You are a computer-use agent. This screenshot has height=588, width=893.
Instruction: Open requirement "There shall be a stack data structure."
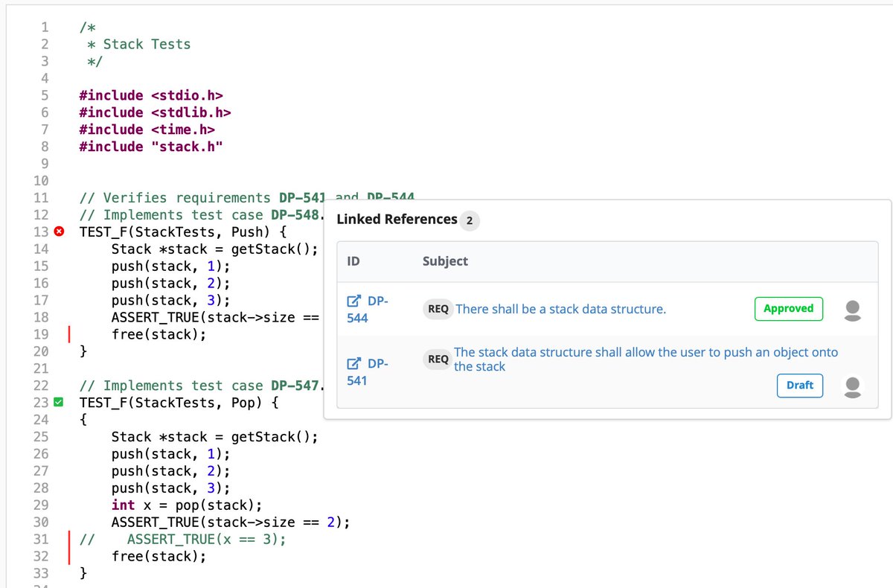pyautogui.click(x=560, y=309)
